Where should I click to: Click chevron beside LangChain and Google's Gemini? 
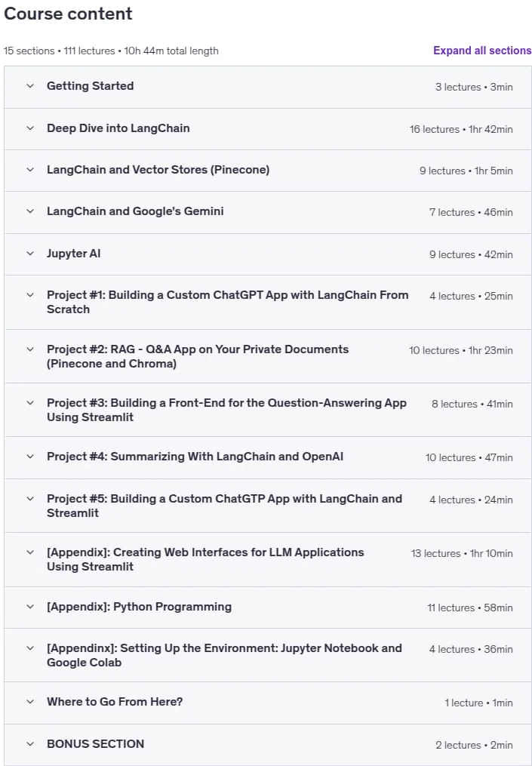coord(30,211)
